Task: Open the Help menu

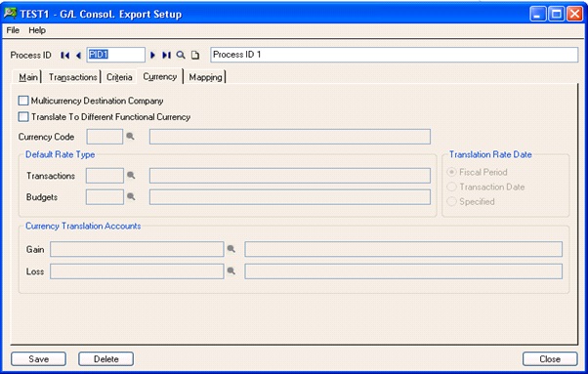Action: click(37, 30)
